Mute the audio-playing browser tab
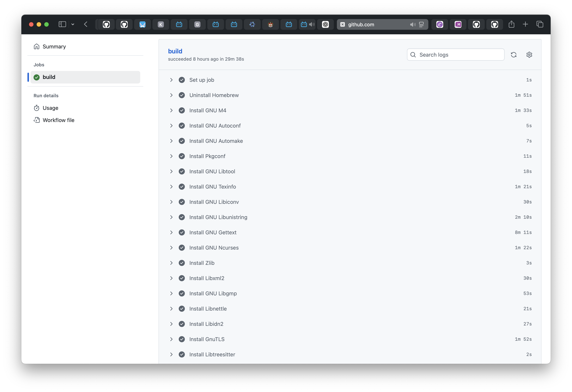 pos(312,24)
